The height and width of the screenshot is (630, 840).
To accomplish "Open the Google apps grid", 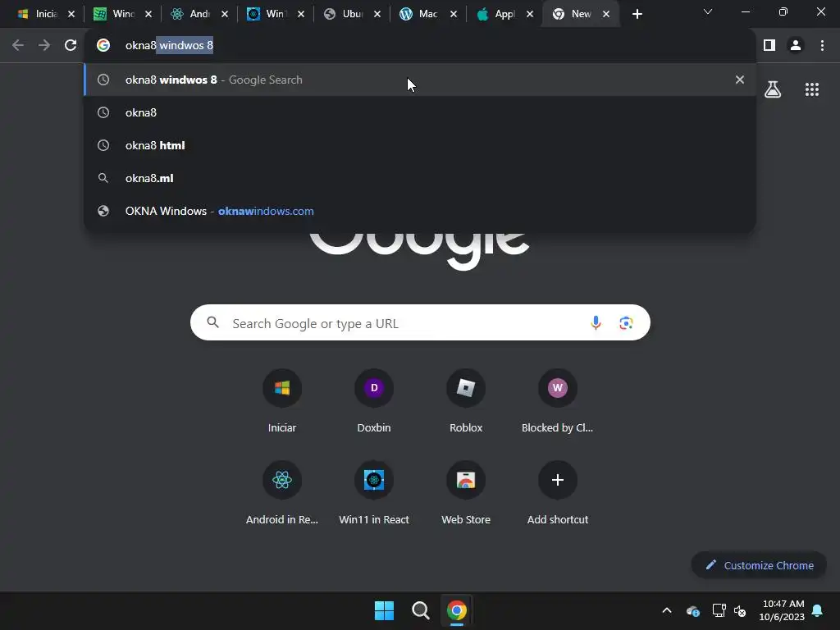I will pos(812,89).
